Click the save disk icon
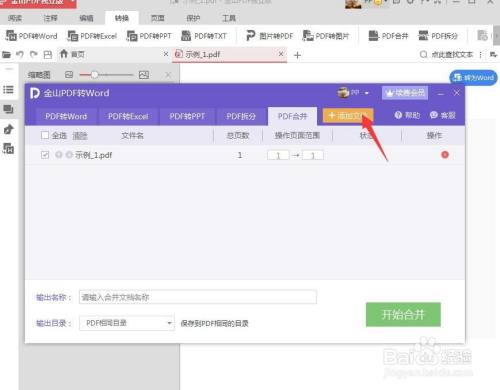500x390 pixels. point(48,55)
